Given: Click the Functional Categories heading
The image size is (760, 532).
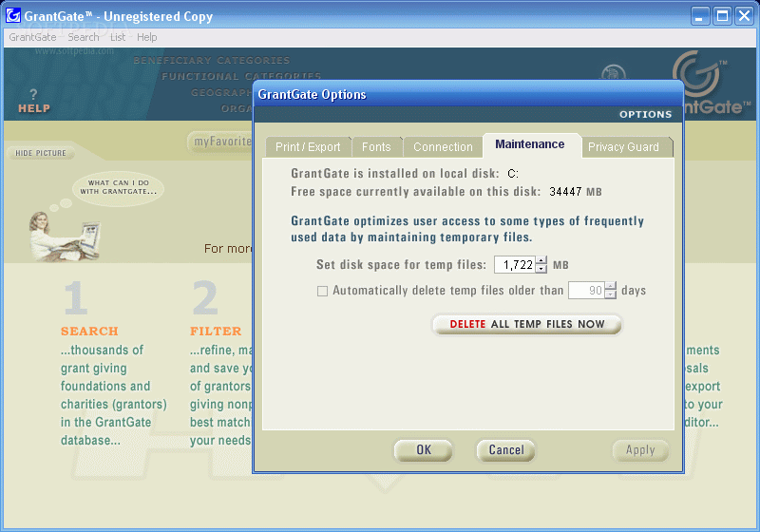Looking at the screenshot, I should click(241, 76).
